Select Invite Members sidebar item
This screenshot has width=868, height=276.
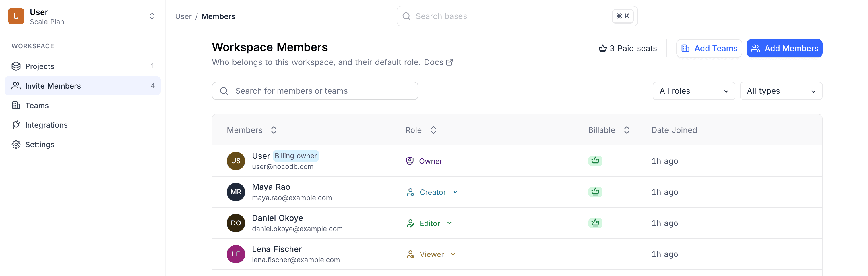point(83,86)
